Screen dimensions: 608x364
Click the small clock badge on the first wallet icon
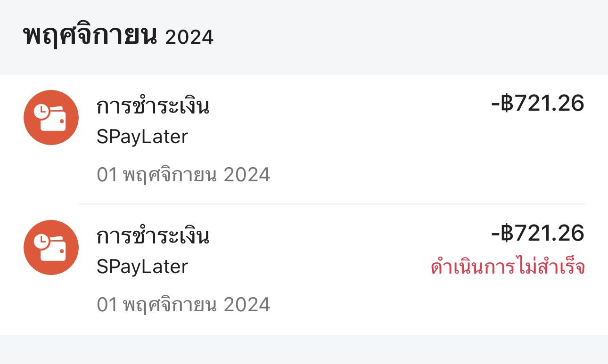click(42, 111)
